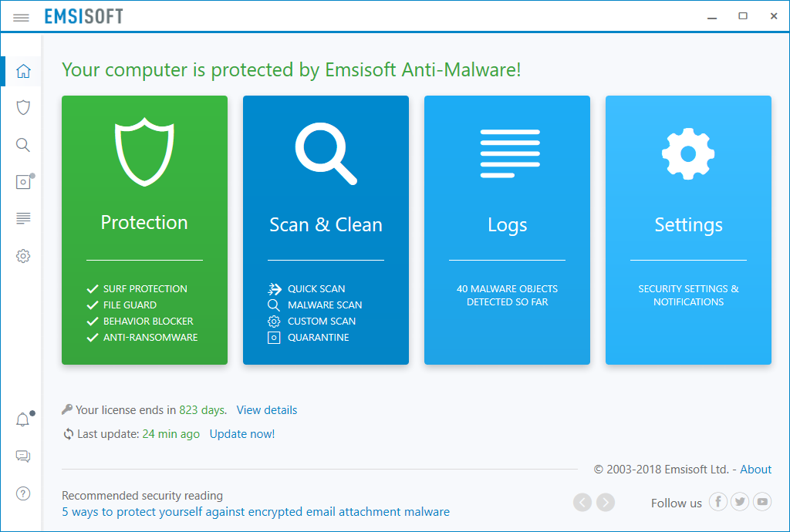
Task: Toggle the File Guard checkmark
Action: 93,305
